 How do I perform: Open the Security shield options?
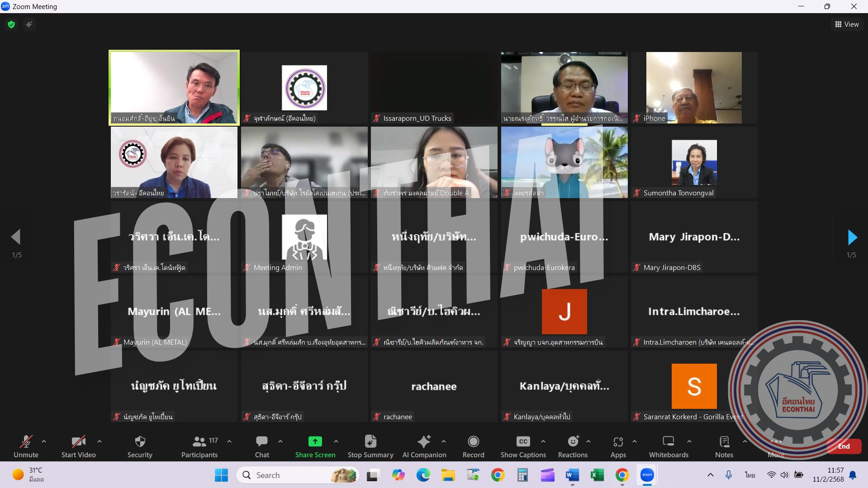pyautogui.click(x=140, y=446)
